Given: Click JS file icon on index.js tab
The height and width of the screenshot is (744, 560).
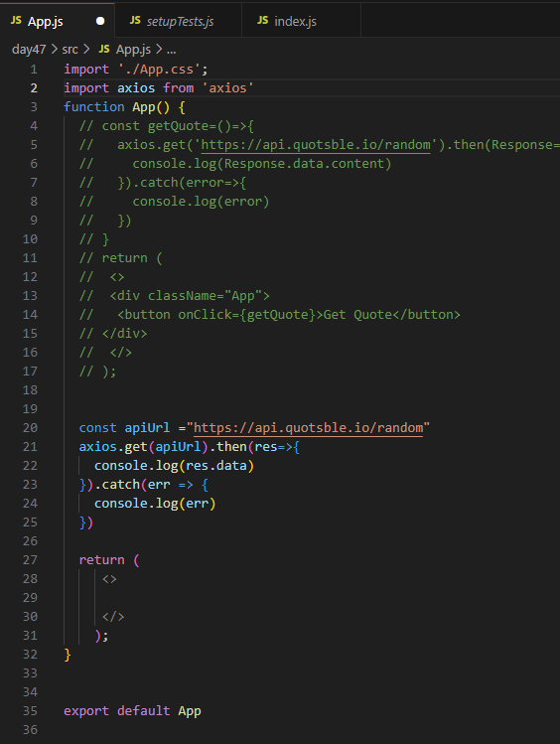Looking at the screenshot, I should pos(263,21).
